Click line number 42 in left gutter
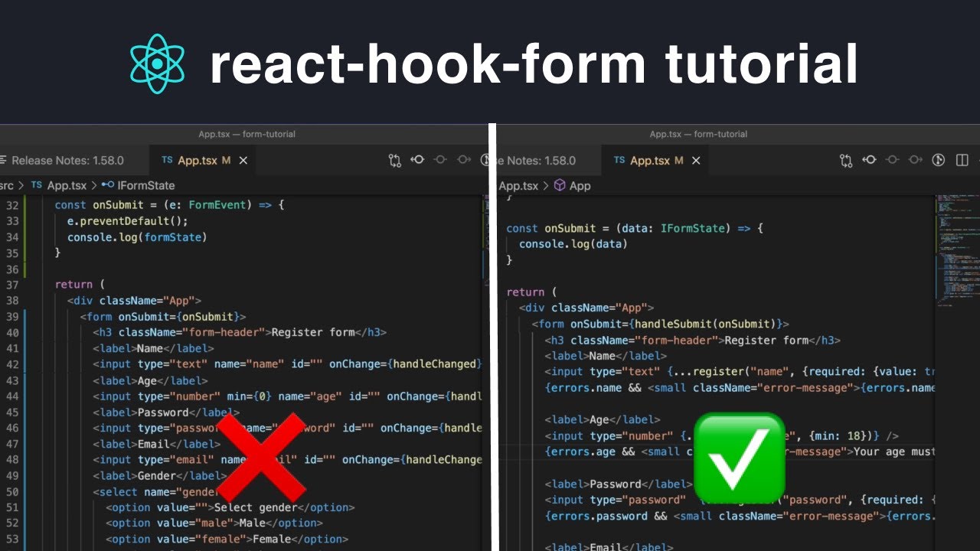This screenshot has height=551, width=980. 11,364
